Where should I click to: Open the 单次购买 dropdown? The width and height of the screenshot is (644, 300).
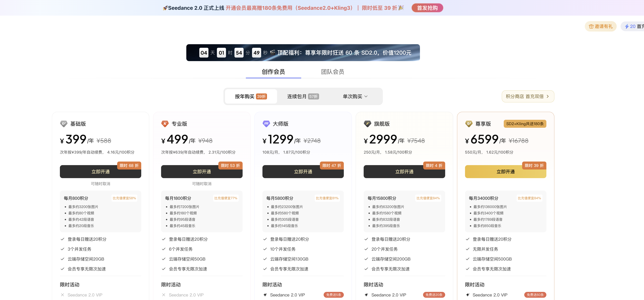pos(355,96)
